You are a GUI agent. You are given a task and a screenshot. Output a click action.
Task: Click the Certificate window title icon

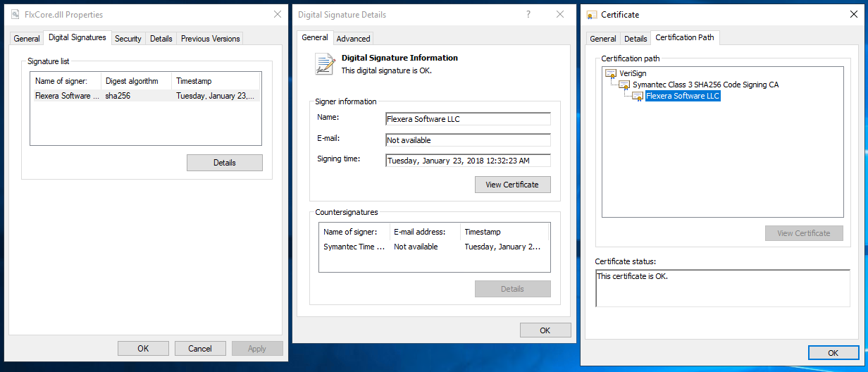pyautogui.click(x=592, y=15)
